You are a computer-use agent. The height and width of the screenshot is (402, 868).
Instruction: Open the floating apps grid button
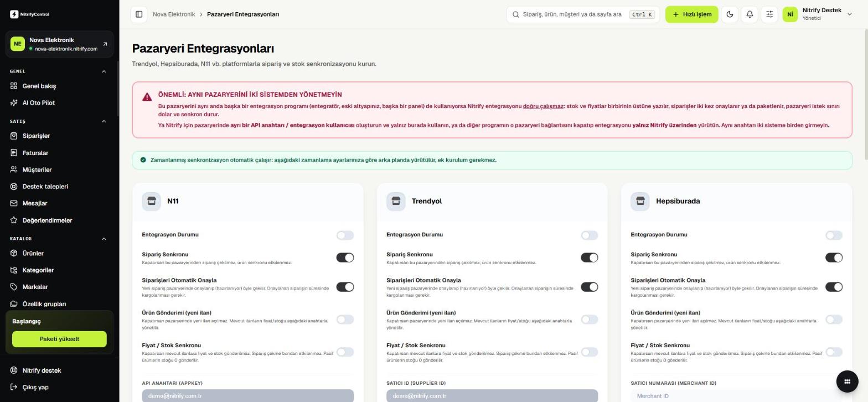click(x=847, y=381)
